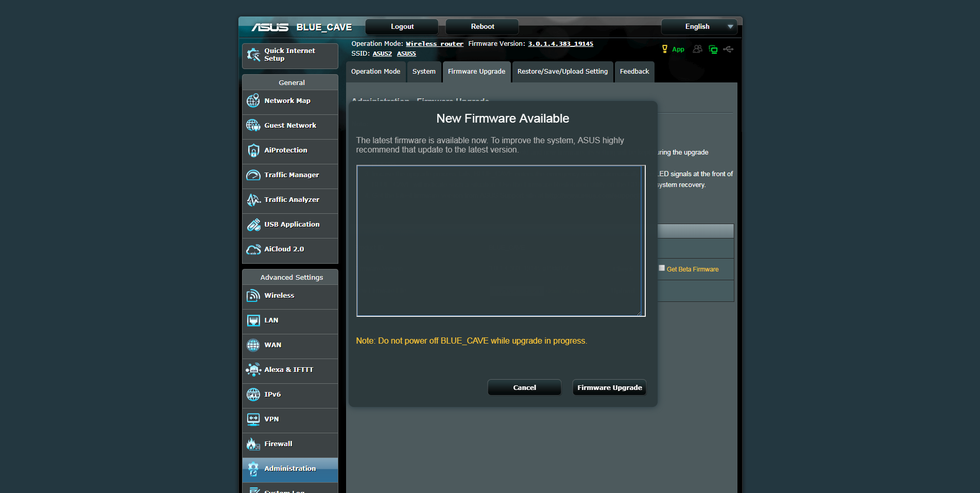Click the Guest Network icon
The width and height of the screenshot is (980, 493).
[x=253, y=125]
